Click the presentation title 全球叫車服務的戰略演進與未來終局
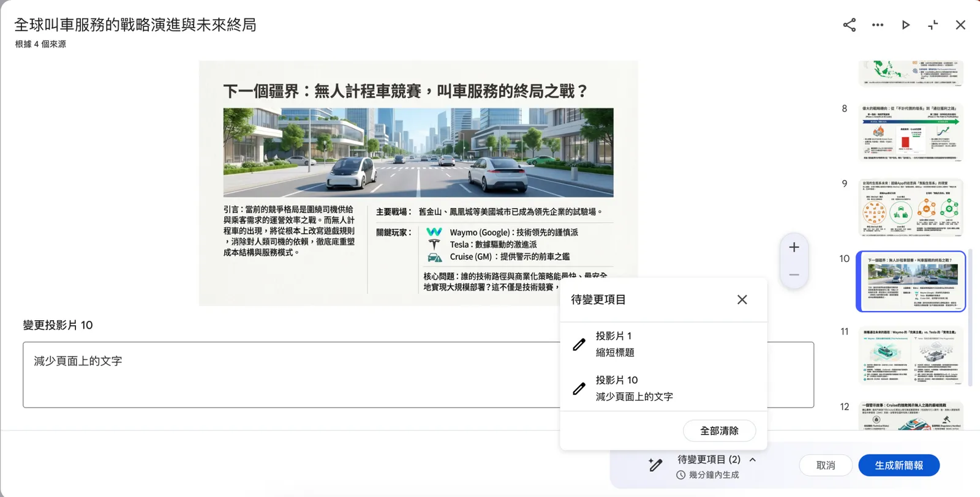Viewport: 980px width, 497px height. click(135, 24)
